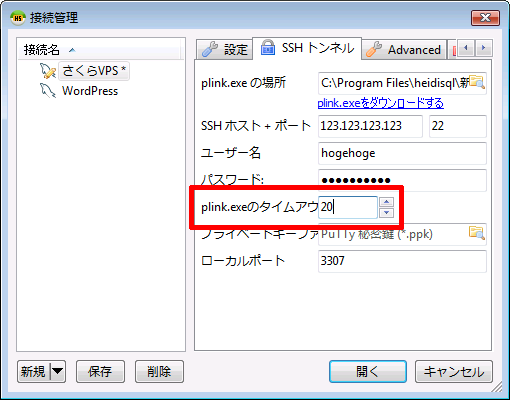Click the キャンセル button
Viewport: 510px width, 400px height.
coord(454,371)
